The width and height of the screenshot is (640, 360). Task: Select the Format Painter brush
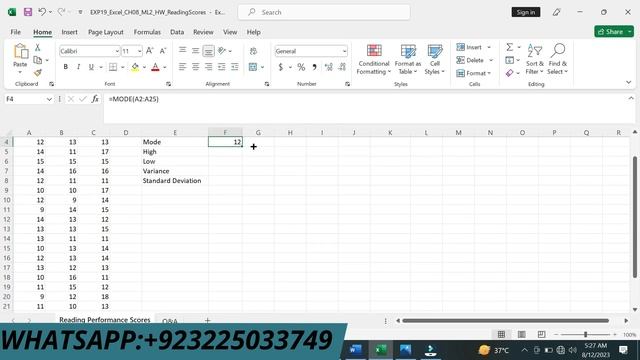[x=38, y=73]
